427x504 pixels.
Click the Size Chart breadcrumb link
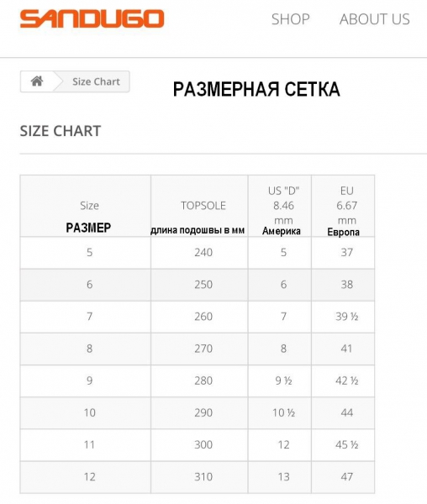tap(96, 81)
